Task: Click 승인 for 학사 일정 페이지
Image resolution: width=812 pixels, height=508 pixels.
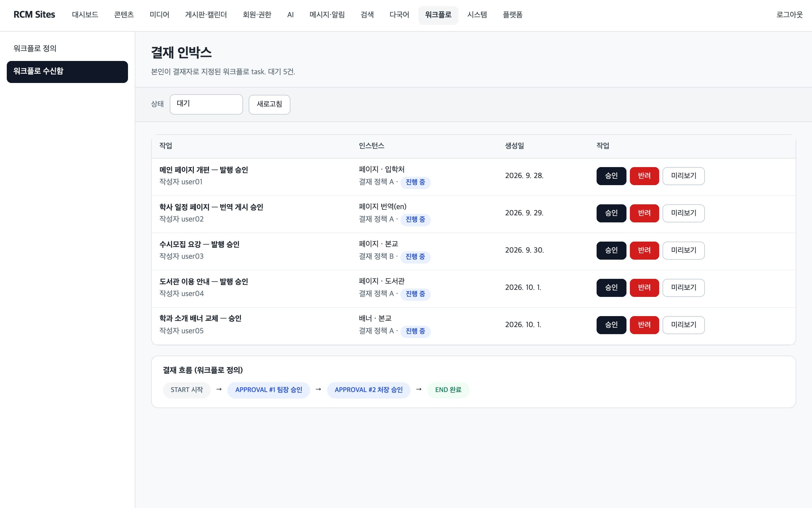Action: [611, 213]
